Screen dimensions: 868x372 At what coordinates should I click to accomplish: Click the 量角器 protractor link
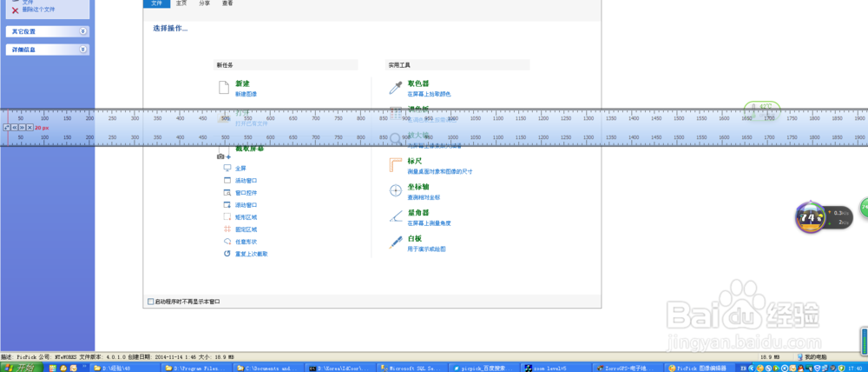(x=418, y=212)
